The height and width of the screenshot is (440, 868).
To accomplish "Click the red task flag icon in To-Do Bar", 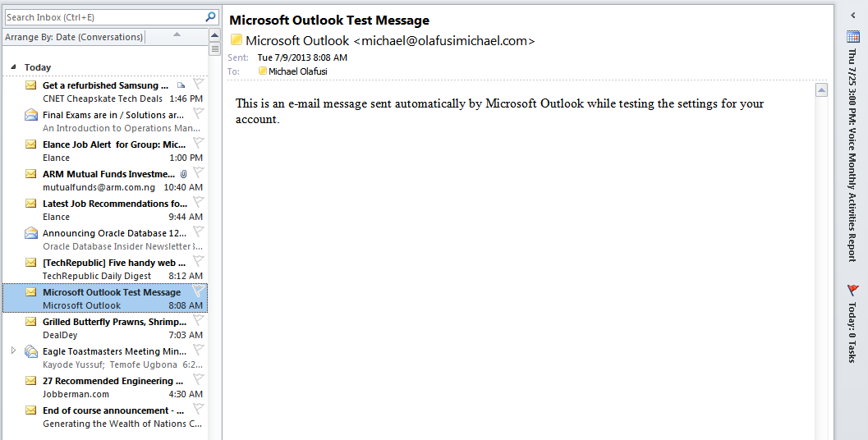I will pos(852,290).
